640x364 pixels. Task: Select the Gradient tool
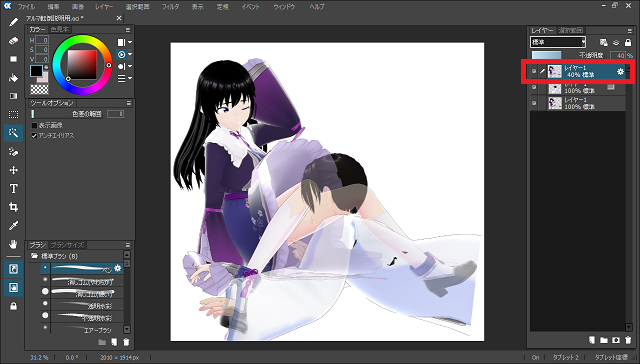[x=13, y=96]
